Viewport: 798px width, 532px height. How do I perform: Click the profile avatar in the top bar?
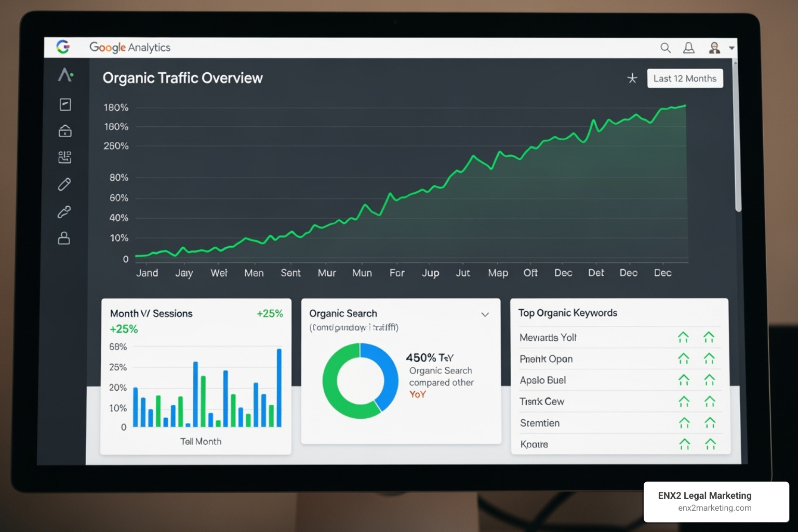pyautogui.click(x=714, y=47)
